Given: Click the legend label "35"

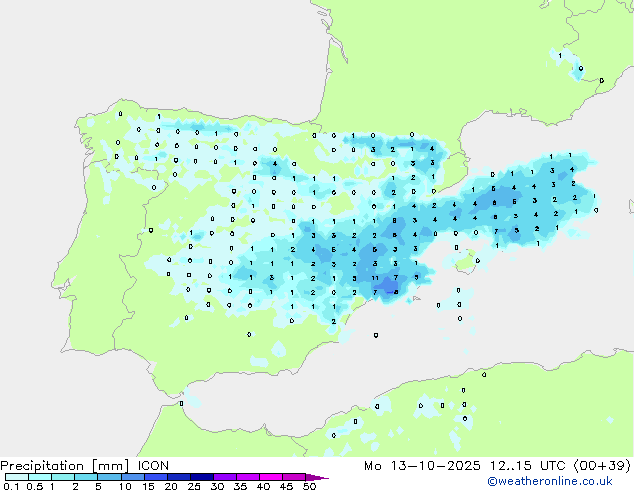Looking at the screenshot, I should coord(241,486).
